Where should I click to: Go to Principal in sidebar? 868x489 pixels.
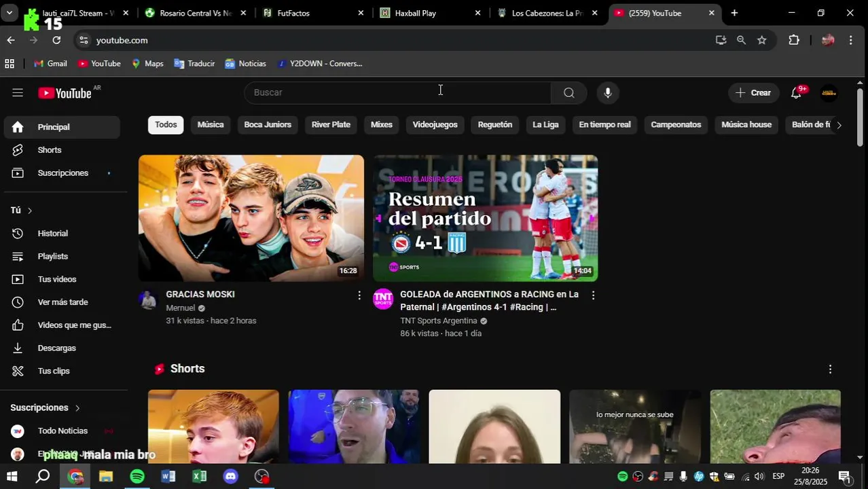coord(62,127)
